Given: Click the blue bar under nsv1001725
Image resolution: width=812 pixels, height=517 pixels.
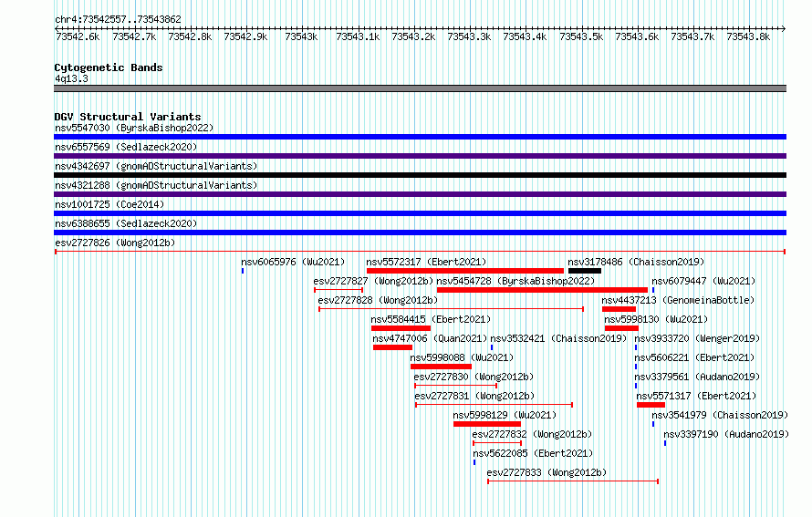Looking at the screenshot, I should click(x=420, y=213).
